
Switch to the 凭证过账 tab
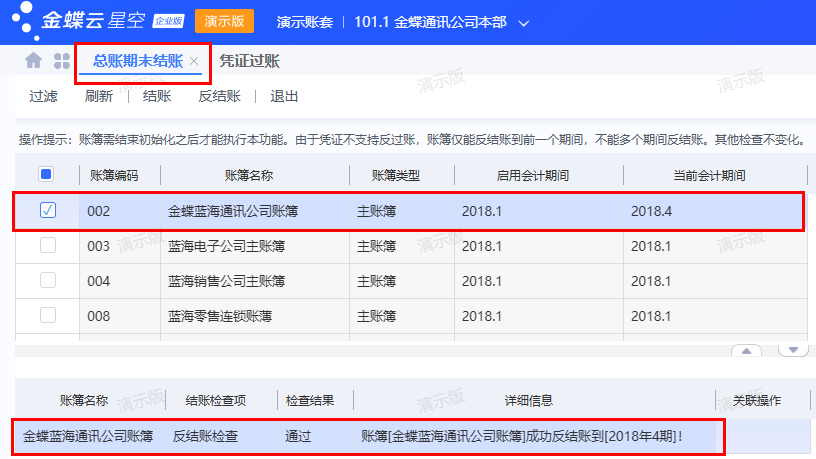pyautogui.click(x=250, y=61)
